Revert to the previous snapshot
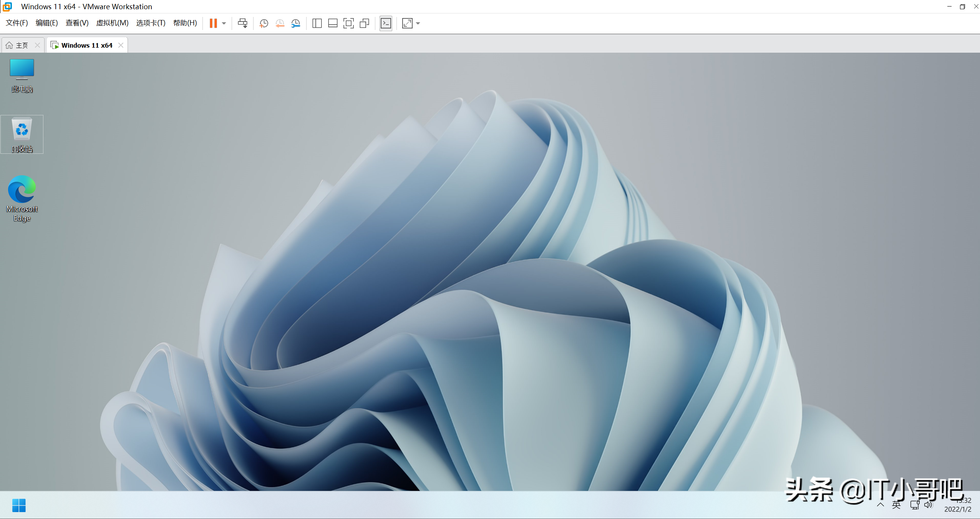980x519 pixels. [280, 23]
